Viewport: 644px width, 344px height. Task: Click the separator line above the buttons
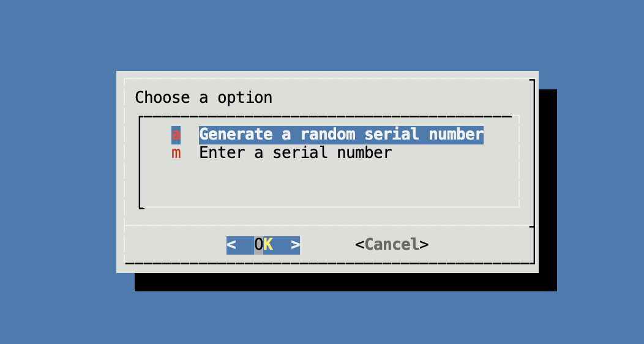(329, 226)
